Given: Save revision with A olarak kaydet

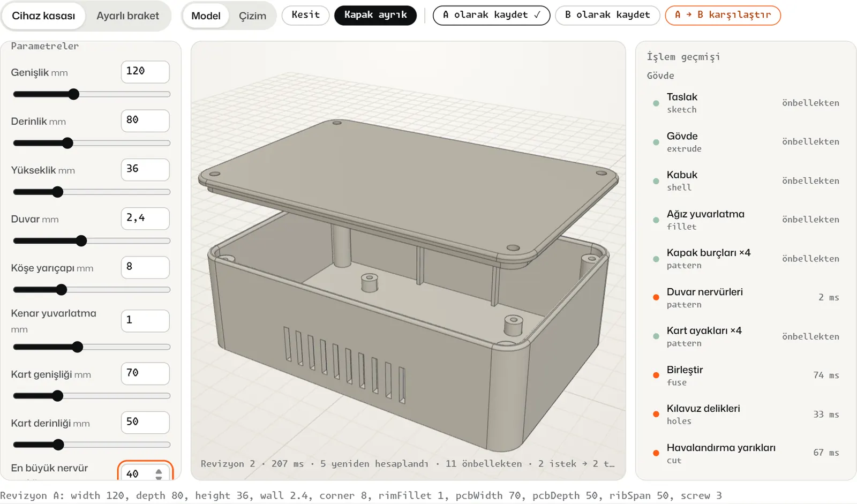Looking at the screenshot, I should point(491,15).
